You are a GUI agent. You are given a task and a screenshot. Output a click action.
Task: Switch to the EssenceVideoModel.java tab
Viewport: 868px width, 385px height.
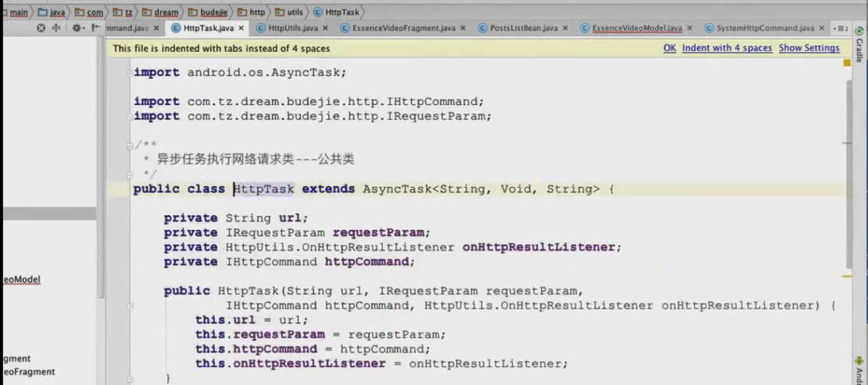tap(637, 28)
